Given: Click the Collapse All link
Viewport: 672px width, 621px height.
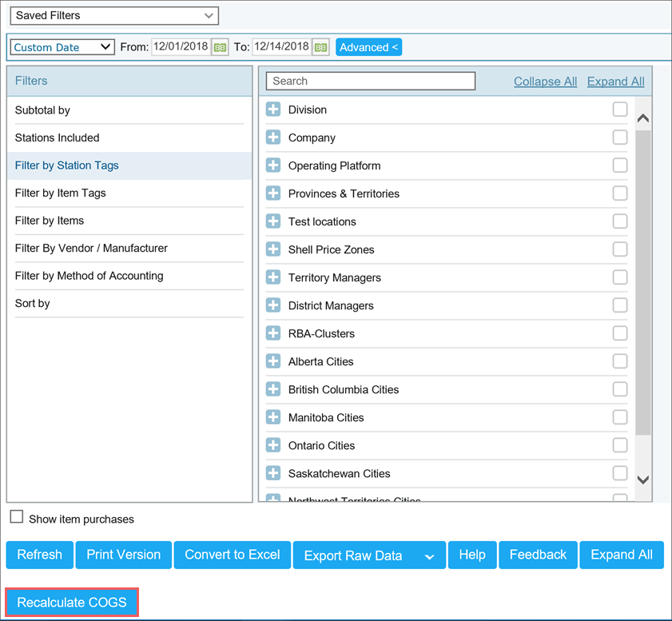Looking at the screenshot, I should (545, 82).
